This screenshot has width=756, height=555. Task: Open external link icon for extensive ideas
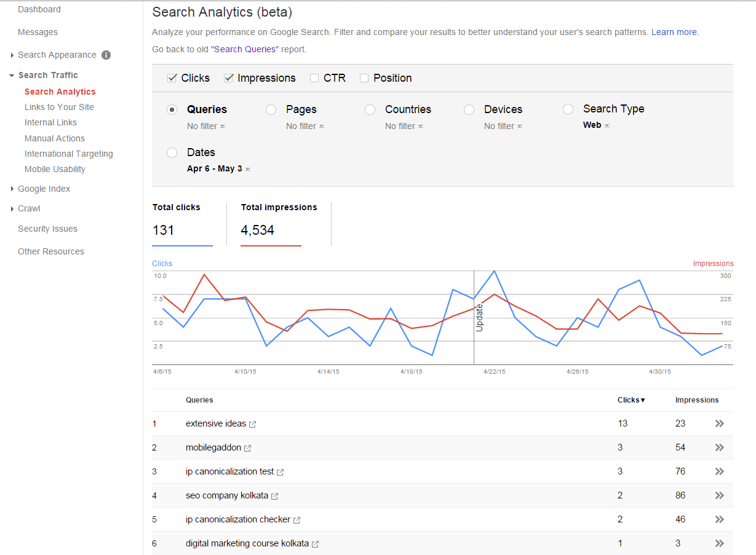[x=253, y=424]
